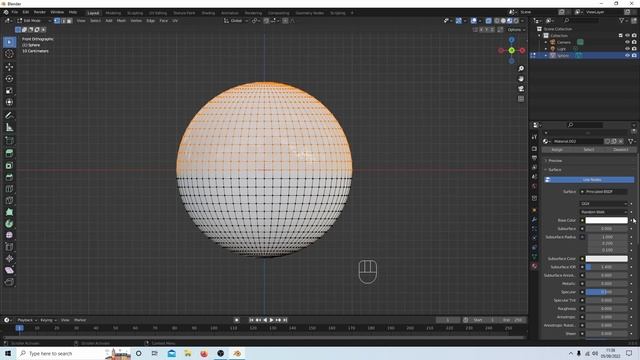Expand the Sphere item in outliner
The height and width of the screenshot is (360, 640).
pyautogui.click(x=546, y=56)
